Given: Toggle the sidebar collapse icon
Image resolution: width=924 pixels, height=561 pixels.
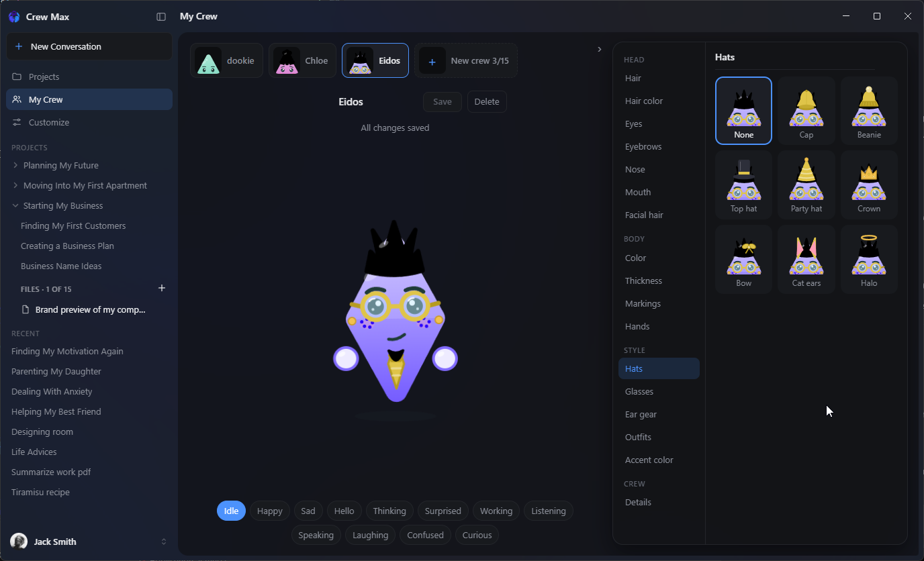Looking at the screenshot, I should [x=161, y=17].
